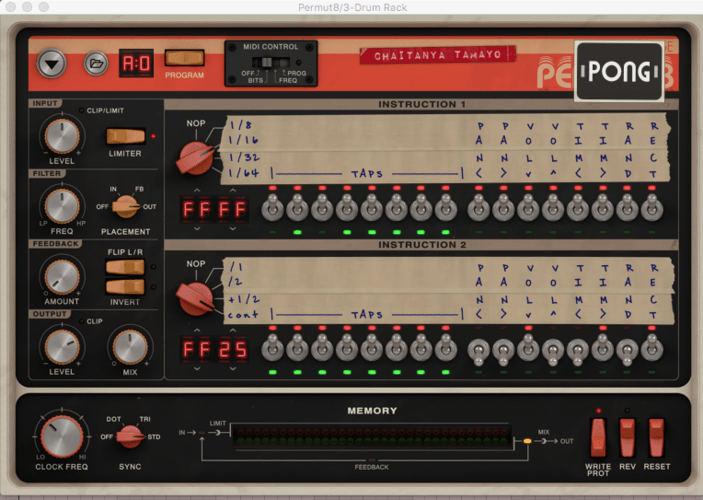703x500 pixels.
Task: Decrement Instruction 2 second hex byte with the down arrow
Action: click(233, 369)
